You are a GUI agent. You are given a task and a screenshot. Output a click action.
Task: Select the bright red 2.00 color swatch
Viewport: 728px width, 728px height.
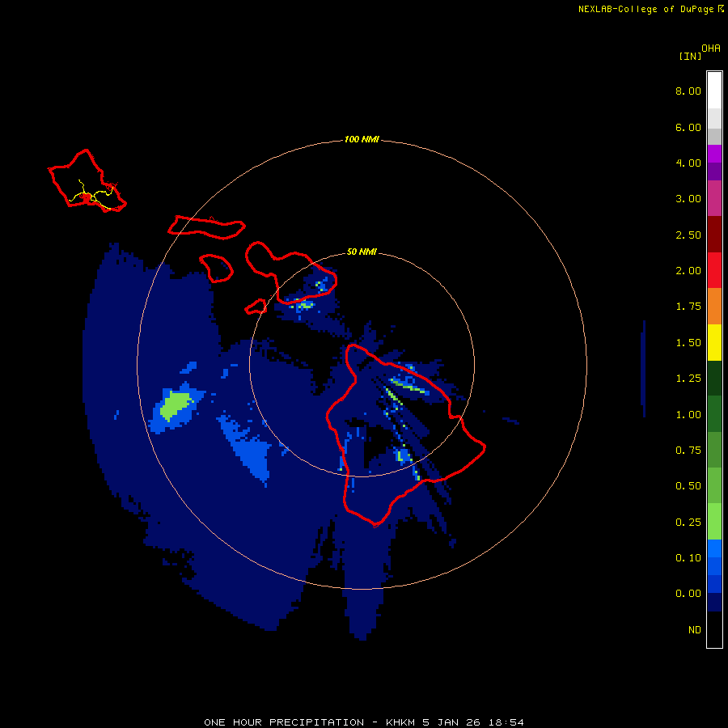coord(714,270)
